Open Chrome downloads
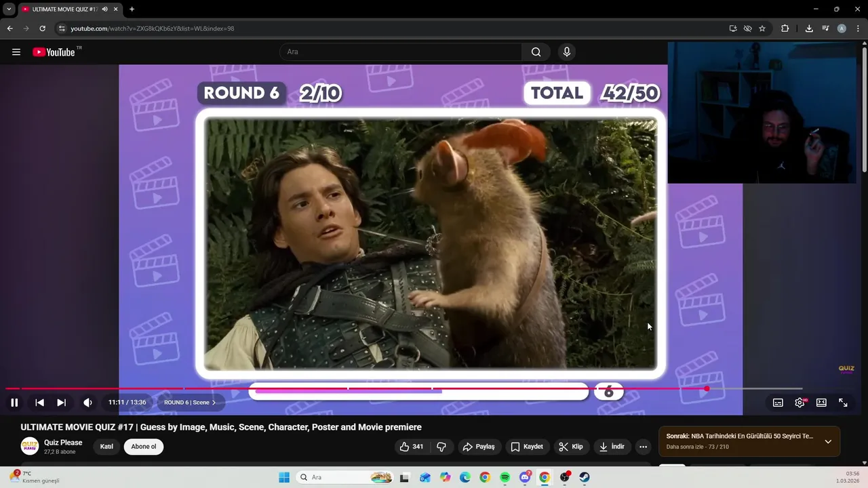The width and height of the screenshot is (868, 488). click(x=809, y=28)
